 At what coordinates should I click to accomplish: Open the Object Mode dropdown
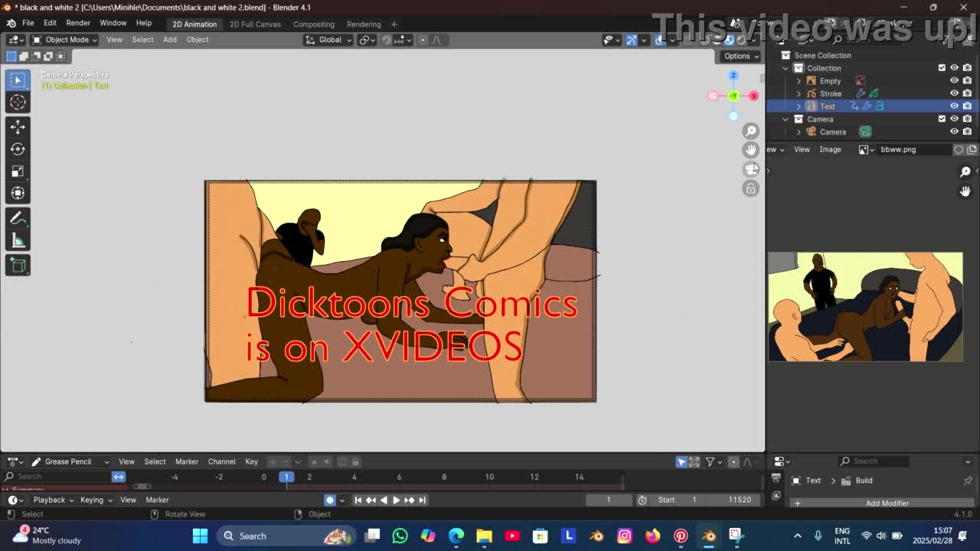(67, 40)
